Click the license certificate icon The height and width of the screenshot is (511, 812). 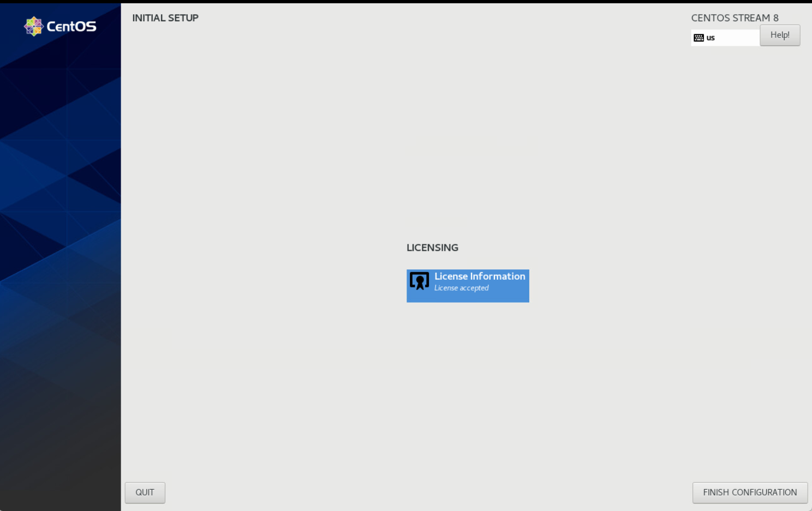pyautogui.click(x=419, y=281)
